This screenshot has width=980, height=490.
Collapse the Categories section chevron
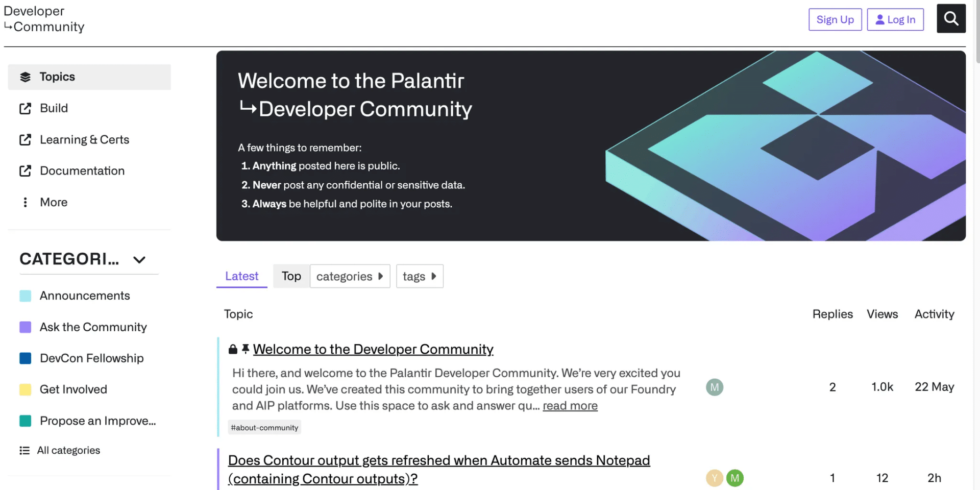click(x=139, y=260)
